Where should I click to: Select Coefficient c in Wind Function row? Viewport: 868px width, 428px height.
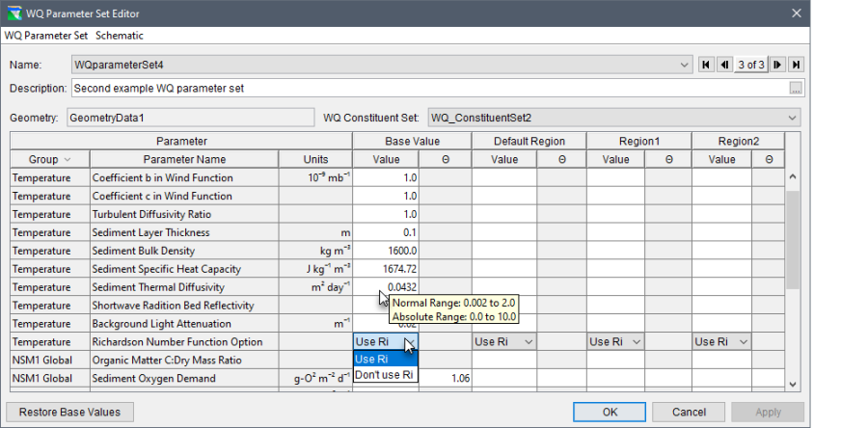pos(184,197)
